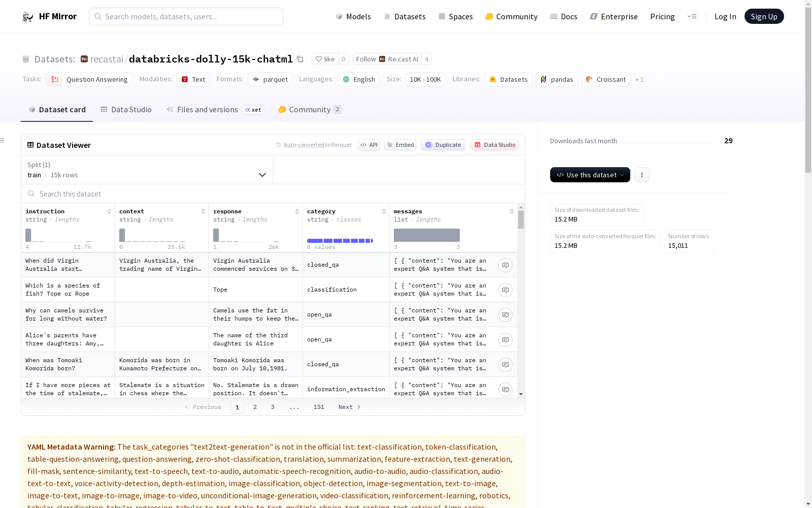Open chat view for Tomoaki Komorida row
The height and width of the screenshot is (508, 812).
[505, 365]
